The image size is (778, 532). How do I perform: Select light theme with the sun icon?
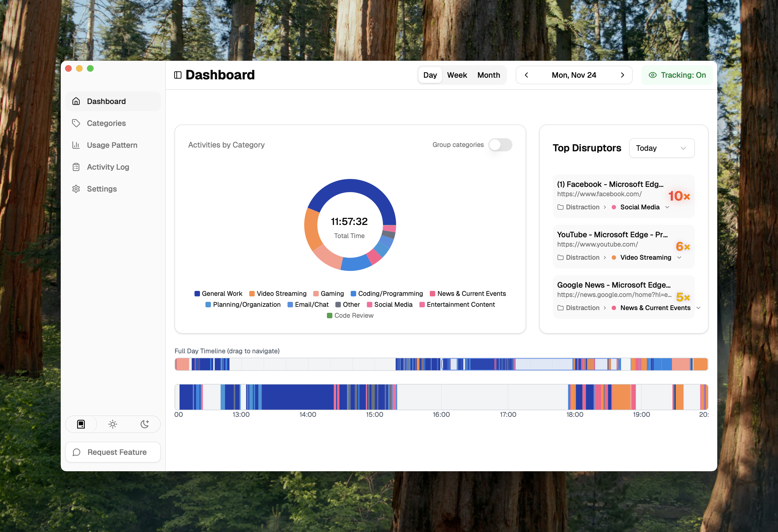pyautogui.click(x=113, y=424)
